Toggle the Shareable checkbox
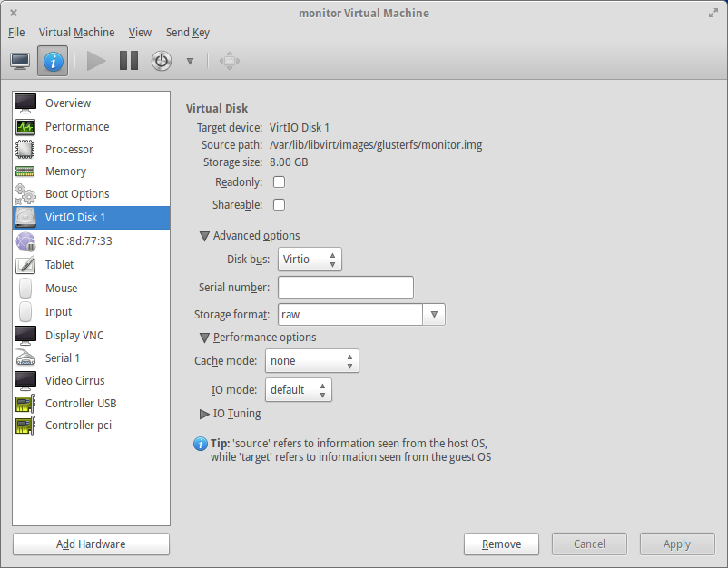 click(x=280, y=205)
